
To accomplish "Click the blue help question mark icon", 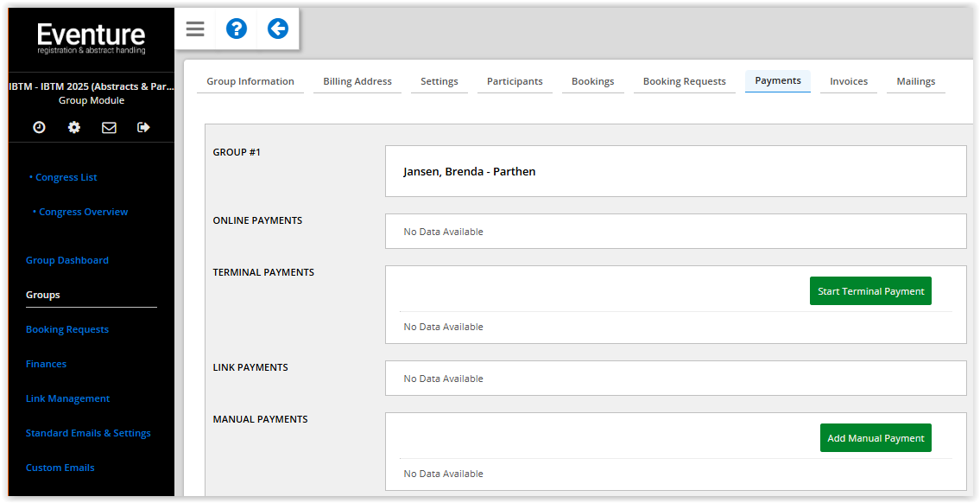I will click(x=236, y=29).
